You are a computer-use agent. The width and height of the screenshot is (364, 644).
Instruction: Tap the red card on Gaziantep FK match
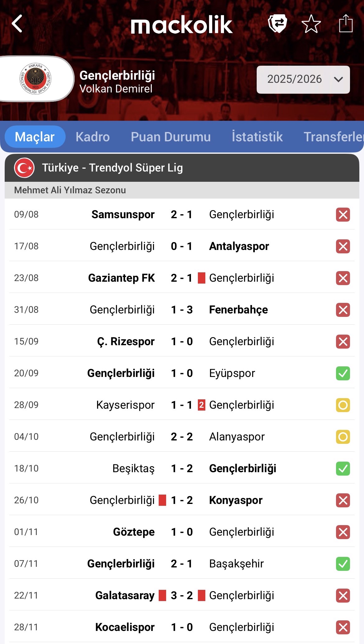coord(202,278)
